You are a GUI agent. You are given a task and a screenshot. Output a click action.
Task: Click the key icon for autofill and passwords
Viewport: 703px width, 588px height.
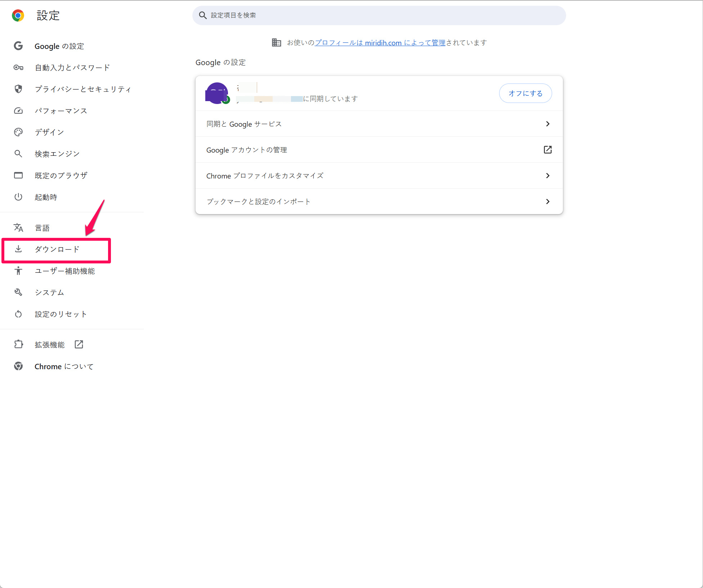(x=18, y=68)
